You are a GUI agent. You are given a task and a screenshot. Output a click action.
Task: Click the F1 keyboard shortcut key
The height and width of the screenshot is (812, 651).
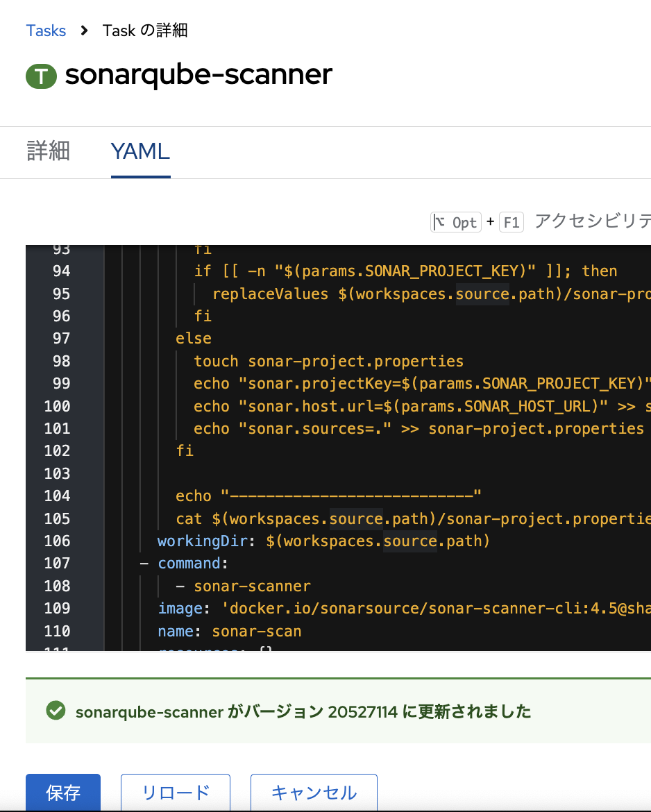511,222
